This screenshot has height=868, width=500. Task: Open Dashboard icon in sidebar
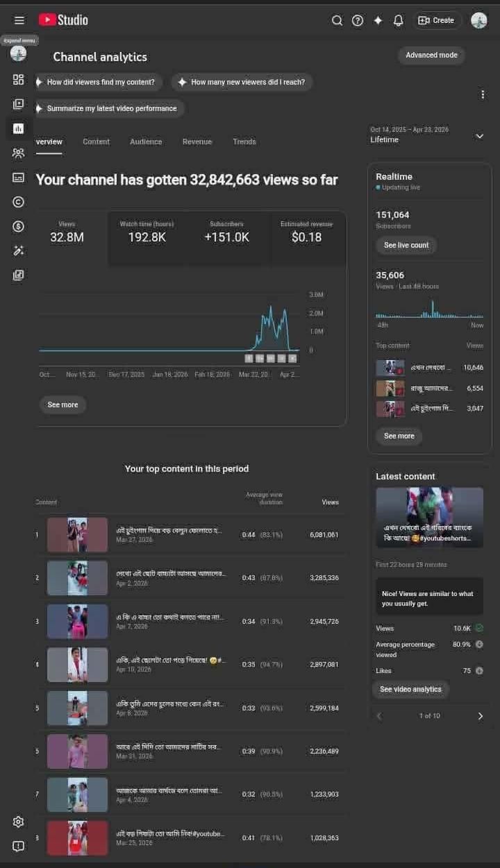click(19, 79)
